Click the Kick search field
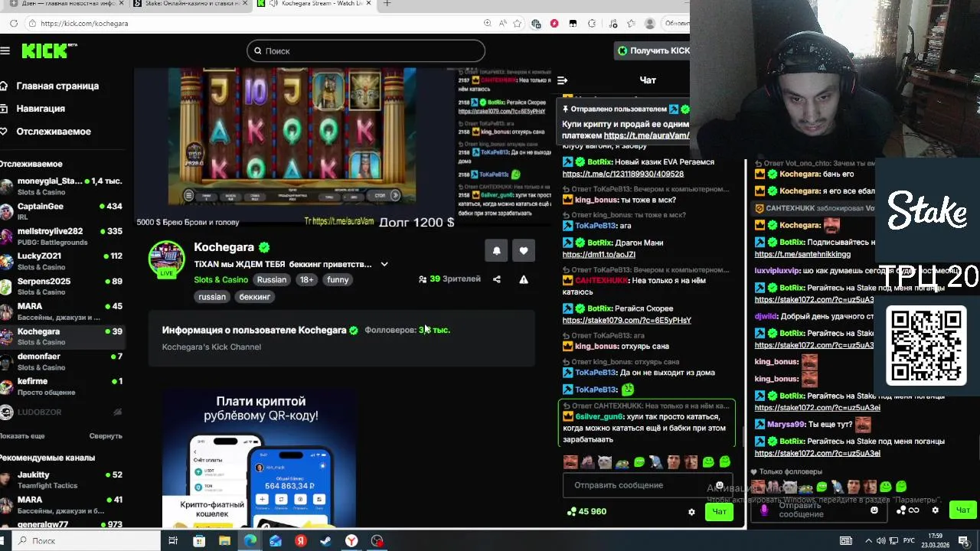Viewport: 980px width, 551px height. tap(366, 51)
